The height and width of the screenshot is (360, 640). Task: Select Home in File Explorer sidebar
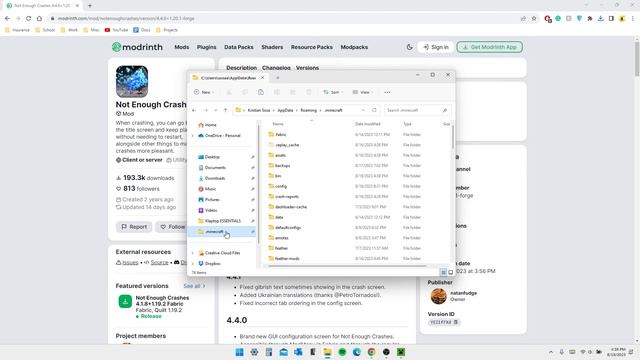click(207, 125)
